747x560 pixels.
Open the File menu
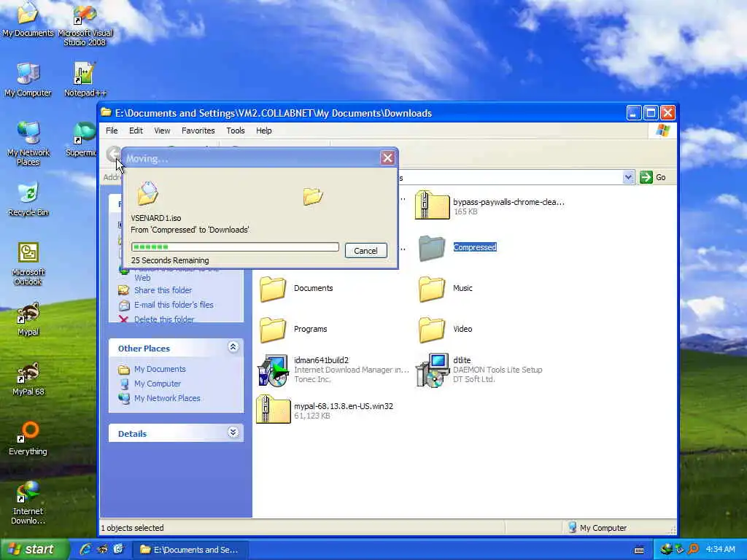tap(112, 131)
